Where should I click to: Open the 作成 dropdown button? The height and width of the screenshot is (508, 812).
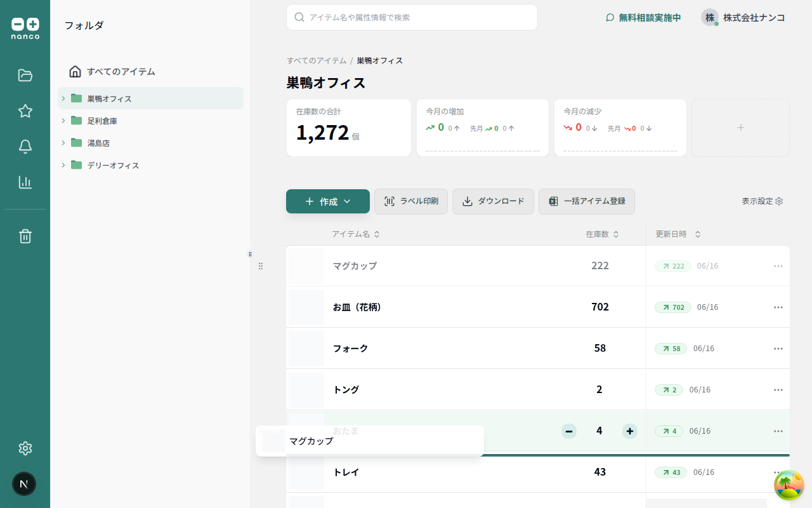327,201
